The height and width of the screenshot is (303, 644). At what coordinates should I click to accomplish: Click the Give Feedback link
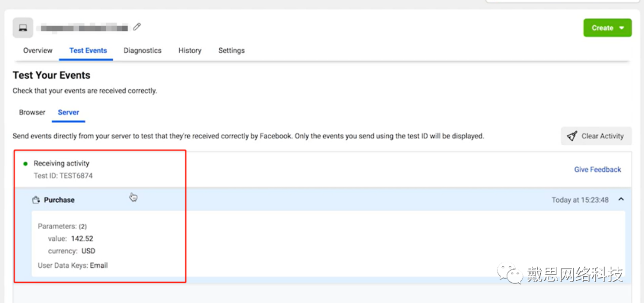click(x=597, y=169)
